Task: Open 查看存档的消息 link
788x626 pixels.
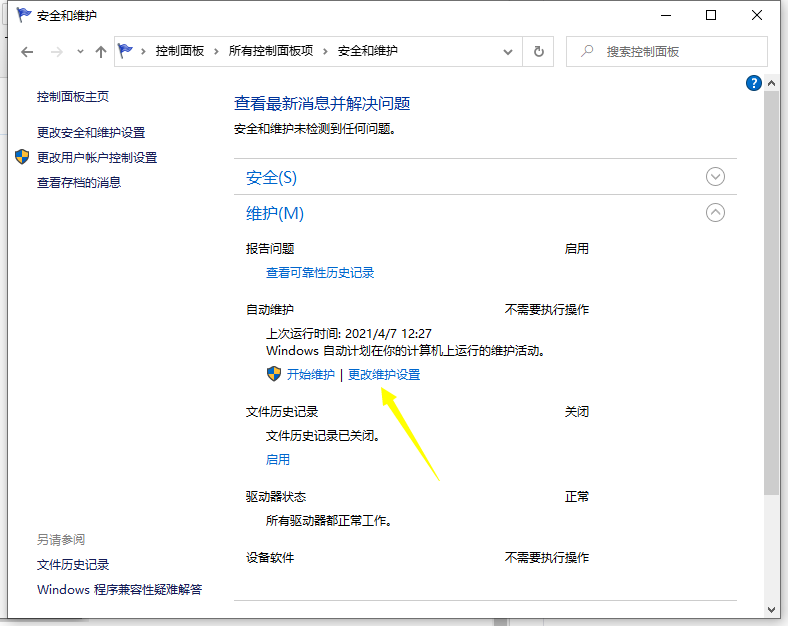Action: [79, 182]
